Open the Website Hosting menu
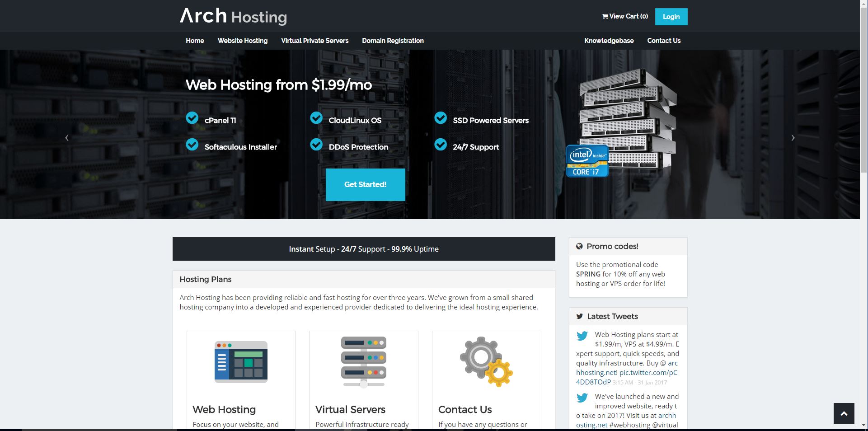868x431 pixels. pos(243,41)
